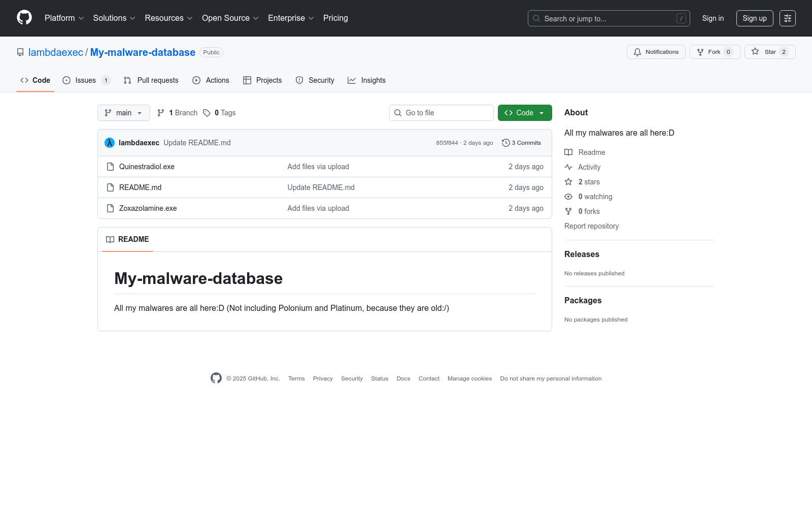Go to GitHub homepage via Octocat logo

point(24,18)
